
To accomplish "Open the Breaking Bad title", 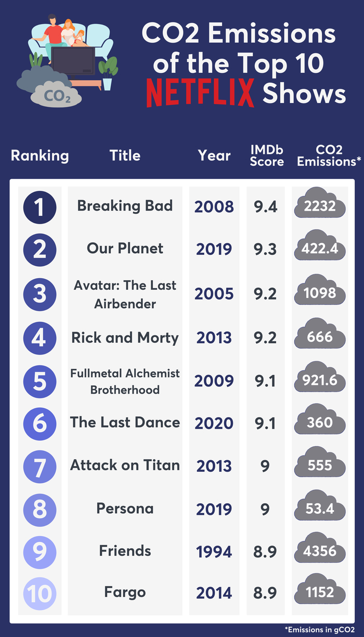I will (125, 206).
